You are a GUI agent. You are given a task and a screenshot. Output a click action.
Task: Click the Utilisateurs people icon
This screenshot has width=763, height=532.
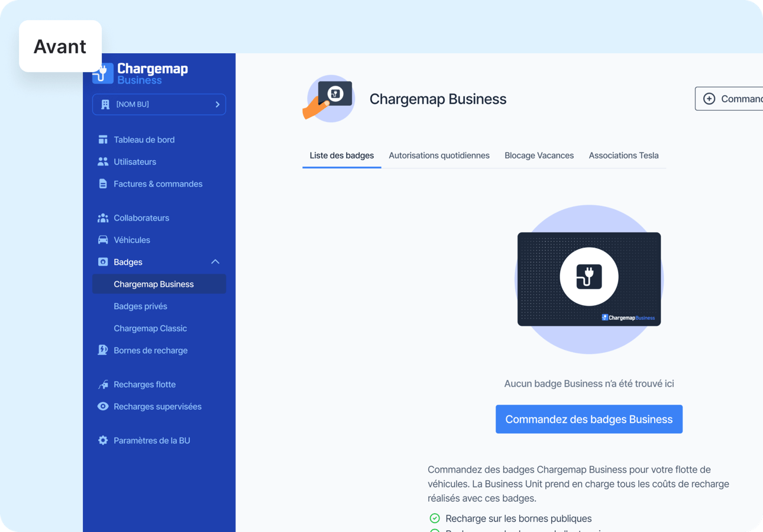103,161
